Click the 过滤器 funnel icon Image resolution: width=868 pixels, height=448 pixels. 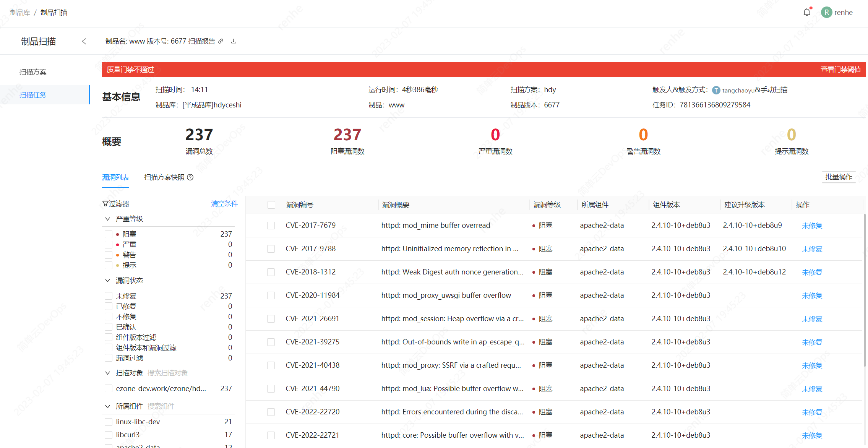click(x=105, y=204)
